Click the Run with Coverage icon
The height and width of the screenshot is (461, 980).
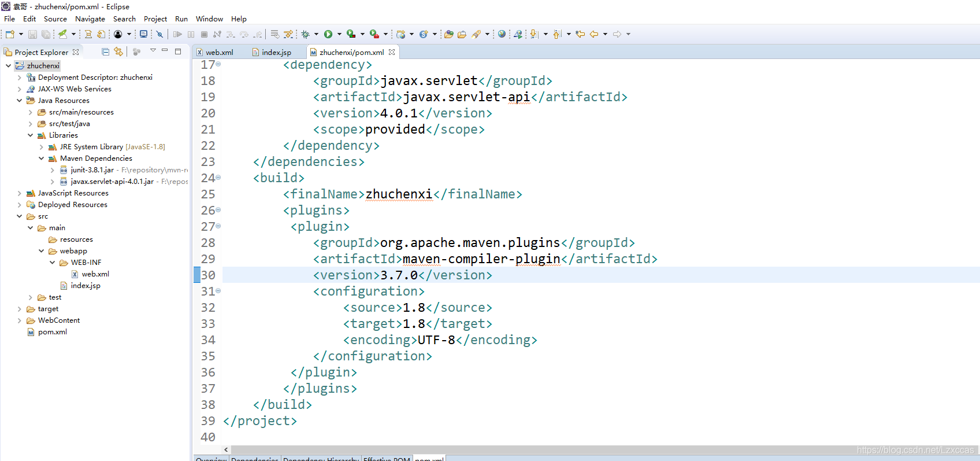click(x=351, y=34)
